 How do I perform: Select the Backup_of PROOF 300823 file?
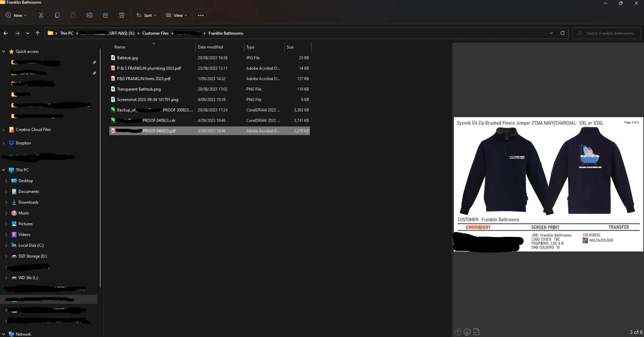click(x=210, y=110)
